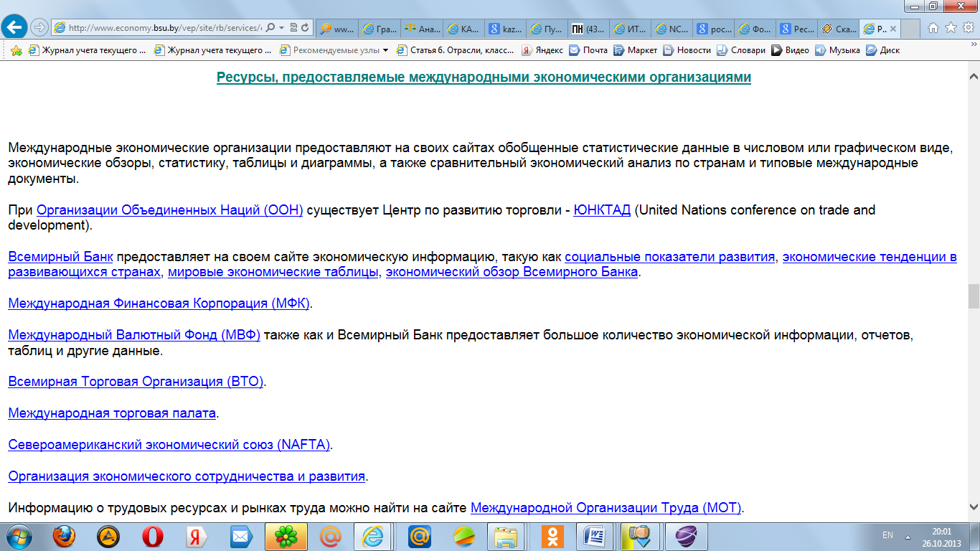The image size is (980, 551).
Task: Open the Яндекс bookmark
Action: [542, 50]
